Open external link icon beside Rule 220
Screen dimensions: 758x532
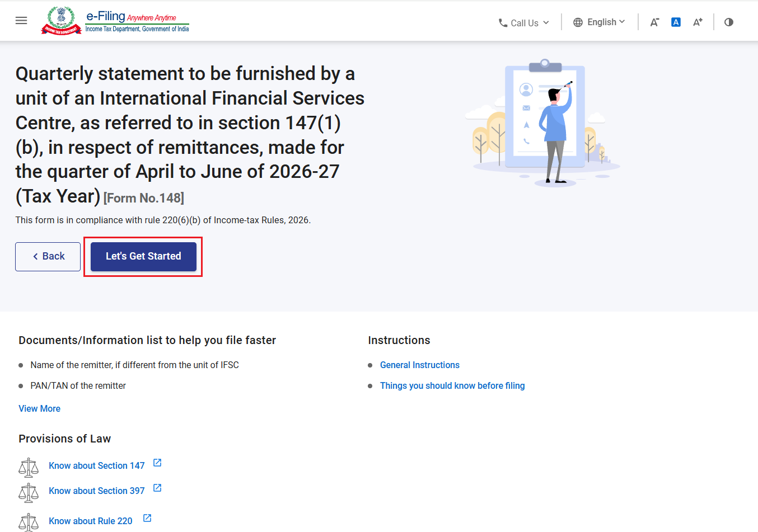point(147,518)
